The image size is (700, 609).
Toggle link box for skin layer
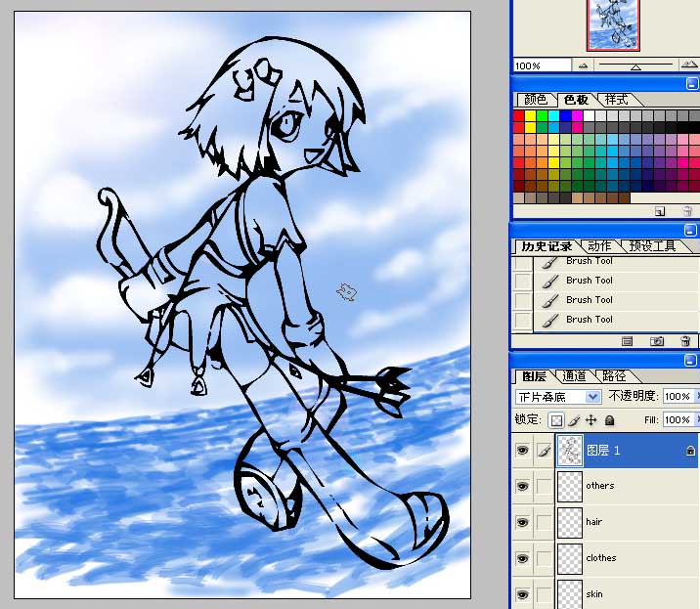point(544,594)
